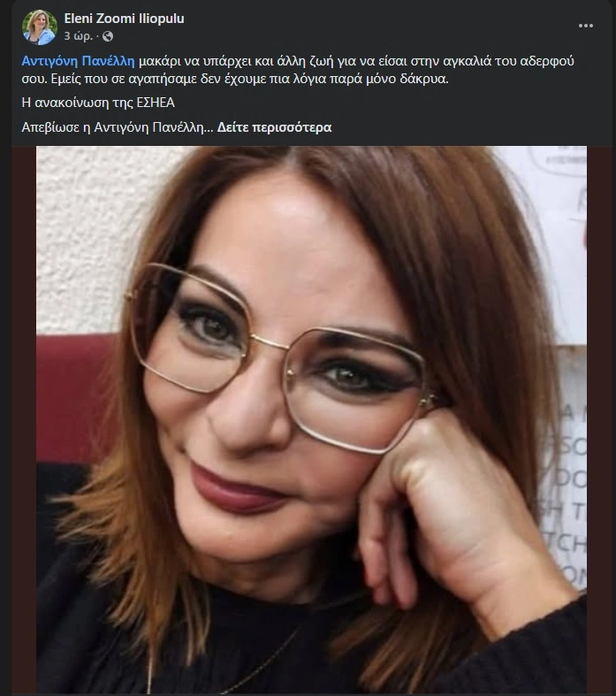Expand post with 'Δείτε περισσότερα'
The height and width of the screenshot is (696, 616).
[x=274, y=127]
